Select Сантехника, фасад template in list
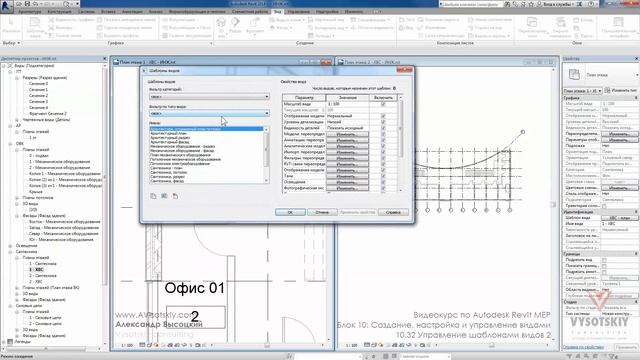640x360 pixels. (167, 181)
